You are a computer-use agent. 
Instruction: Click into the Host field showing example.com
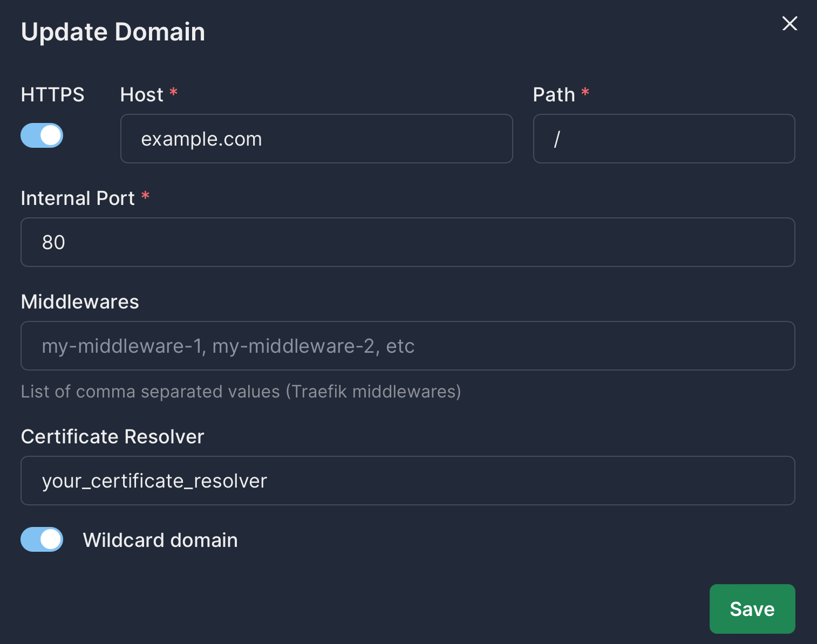pyautogui.click(x=316, y=139)
